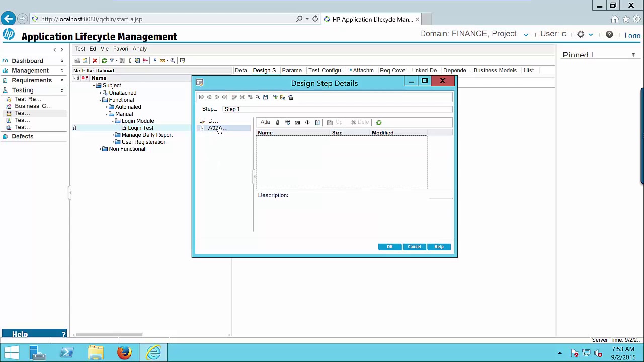Click the snapshot camera icon in attachments toolbar
The height and width of the screenshot is (362, 644).
[297, 122]
